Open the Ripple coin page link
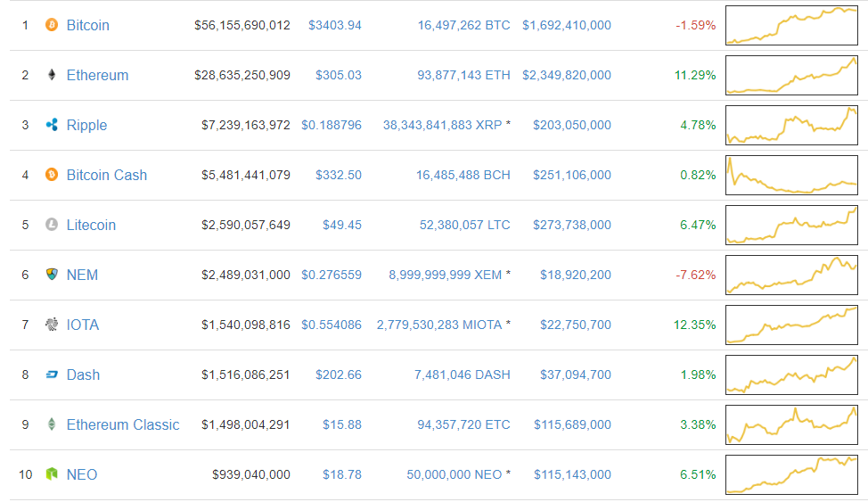Viewport: 868px width, 502px height. (87, 125)
